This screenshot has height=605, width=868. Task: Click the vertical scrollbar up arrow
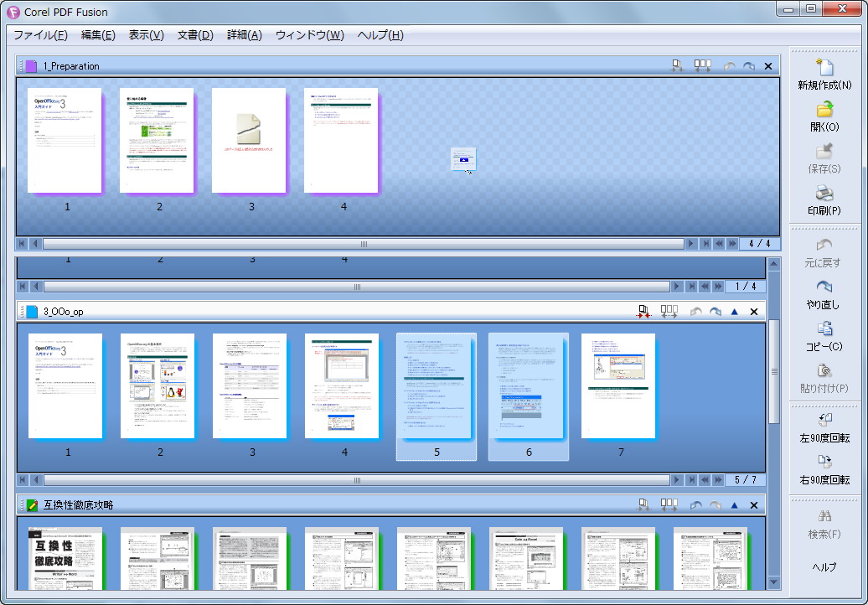tap(774, 263)
